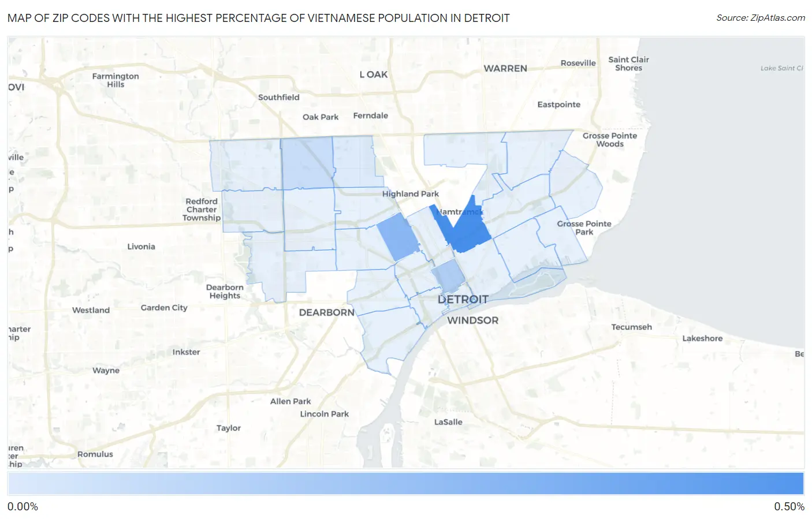Image resolution: width=812 pixels, height=519 pixels.
Task: Click the 'Livonia' label
Action: click(x=141, y=247)
